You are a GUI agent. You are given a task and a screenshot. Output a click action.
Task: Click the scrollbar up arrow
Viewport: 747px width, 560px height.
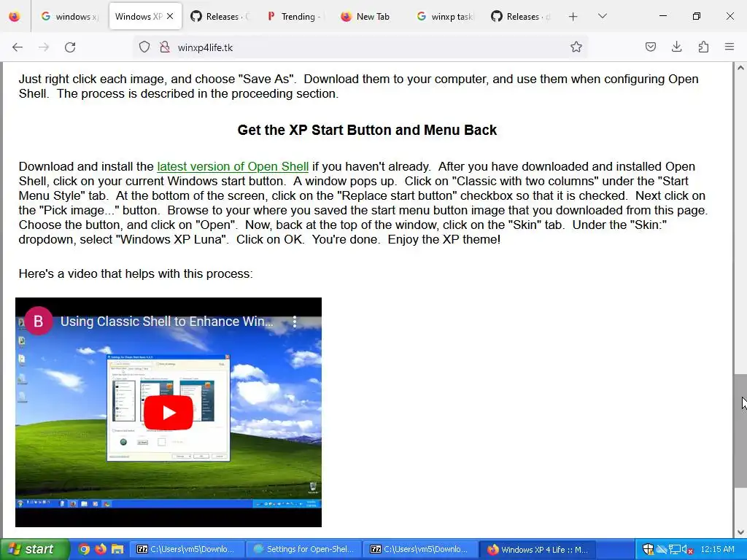coord(740,68)
